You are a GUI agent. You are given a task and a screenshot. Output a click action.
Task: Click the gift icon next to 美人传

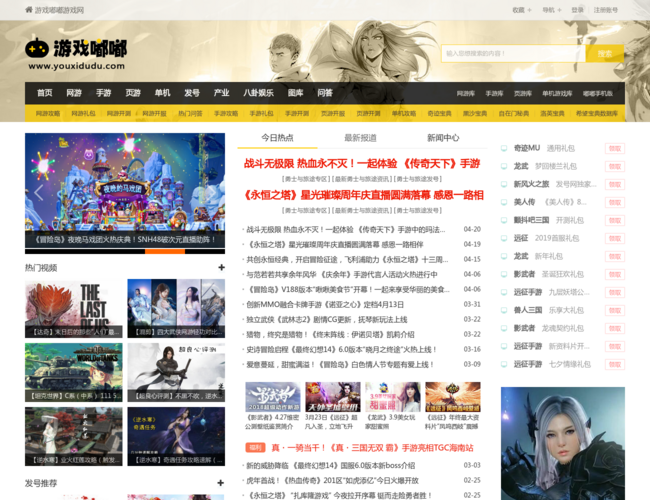(506, 202)
